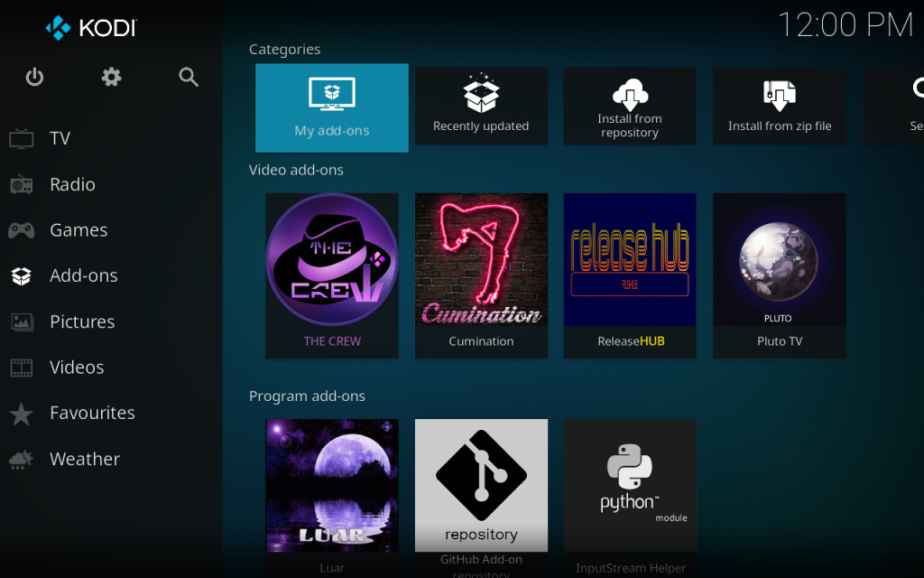The width and height of the screenshot is (924, 578).
Task: Click the Weather cloud icon
Action: click(x=22, y=460)
